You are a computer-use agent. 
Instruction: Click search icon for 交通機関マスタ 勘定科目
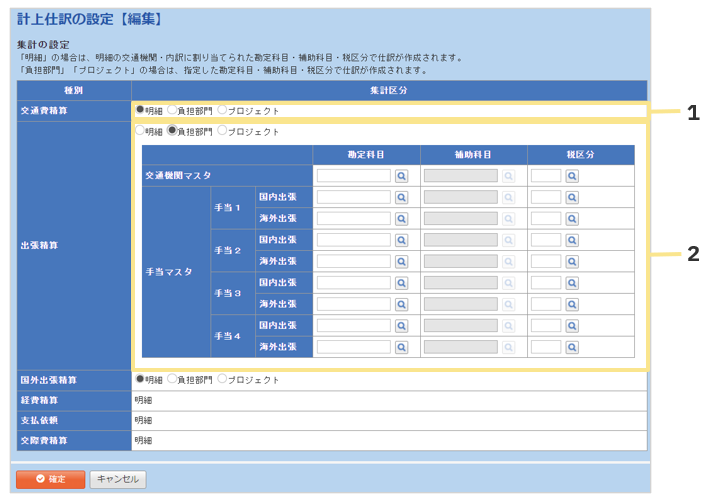(401, 176)
